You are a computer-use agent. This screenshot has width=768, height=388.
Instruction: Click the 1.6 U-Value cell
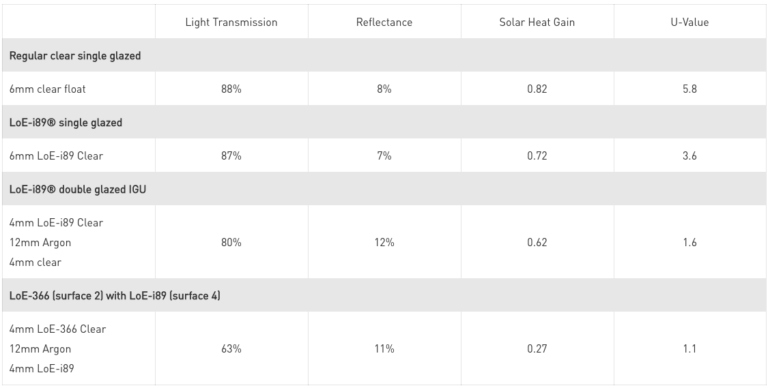690,242
